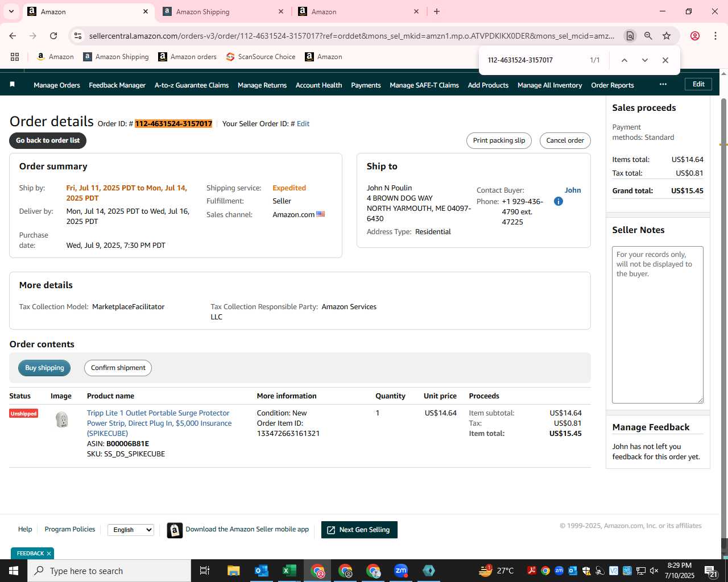Open A-to-z Guarantee Claims

point(192,85)
